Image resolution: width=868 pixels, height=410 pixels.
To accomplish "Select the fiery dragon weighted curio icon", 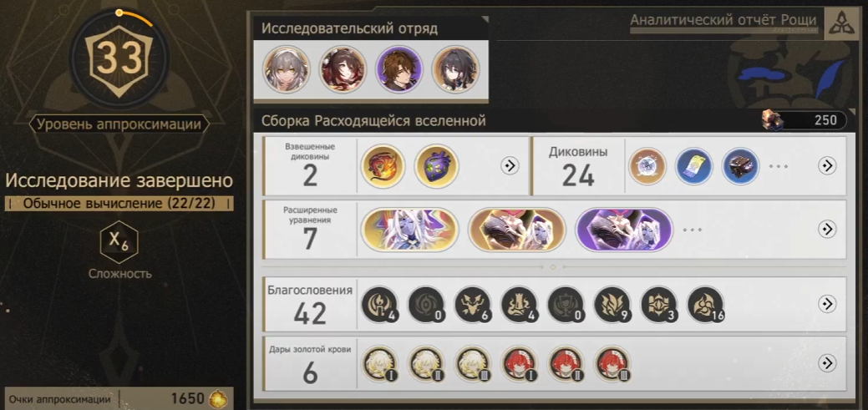I will [x=383, y=166].
